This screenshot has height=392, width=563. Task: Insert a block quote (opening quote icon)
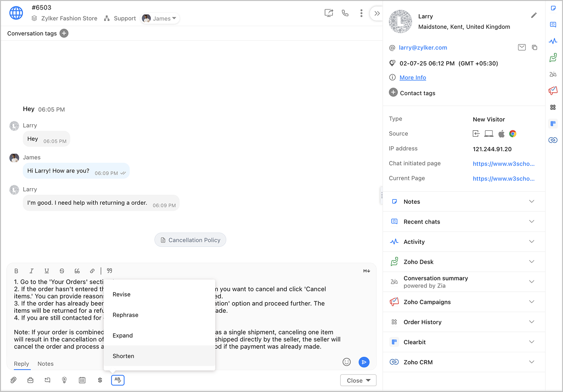point(77,271)
